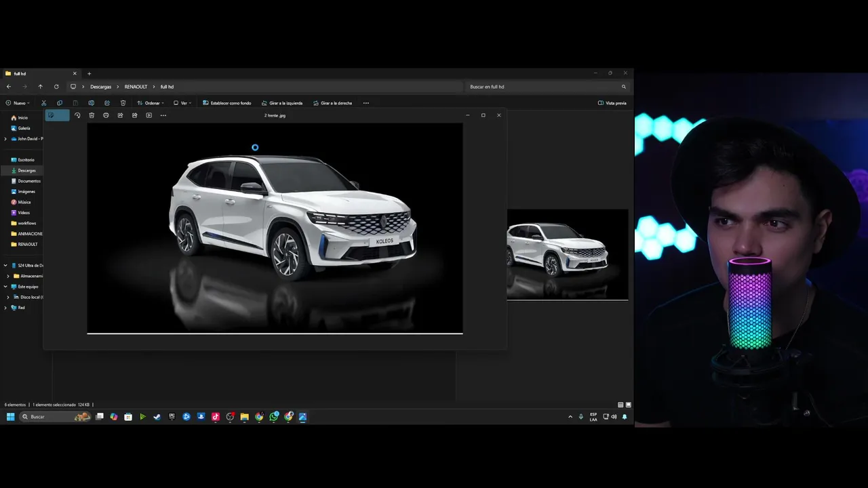The width and height of the screenshot is (868, 488).
Task: Click the ESP LAA language indicator
Action: [x=593, y=417]
